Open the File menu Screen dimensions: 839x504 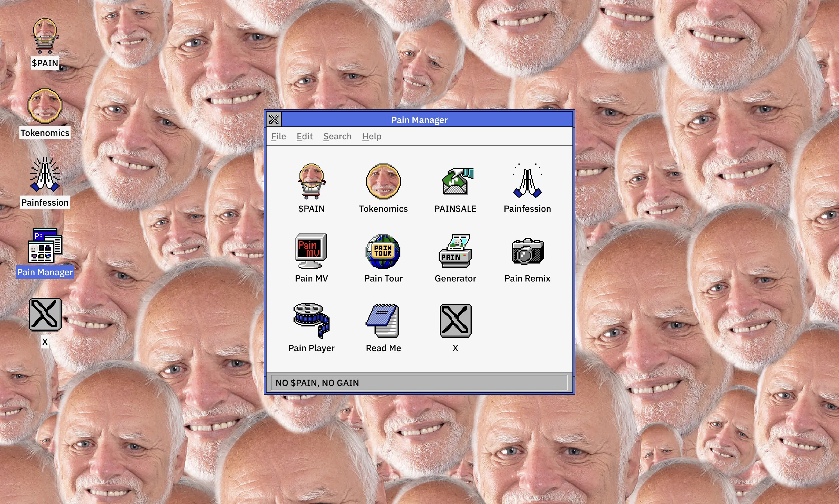click(278, 136)
